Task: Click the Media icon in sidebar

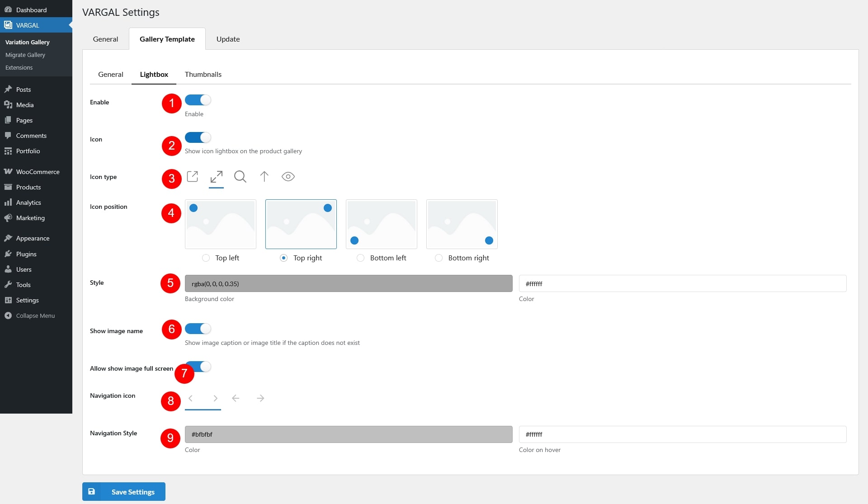Action: click(8, 104)
